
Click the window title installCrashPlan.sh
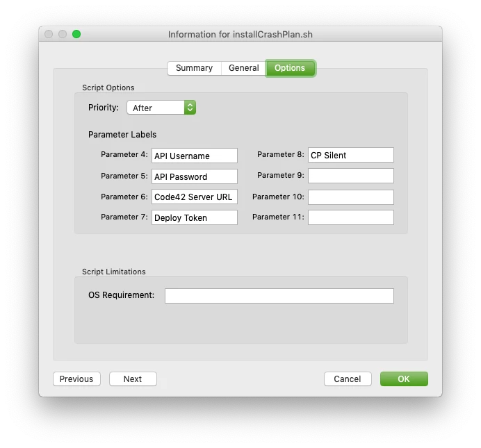click(241, 34)
